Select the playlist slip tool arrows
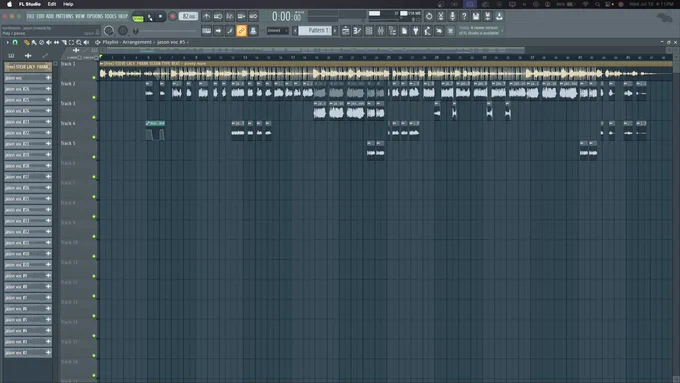This screenshot has width=680, height=383. 56,43
